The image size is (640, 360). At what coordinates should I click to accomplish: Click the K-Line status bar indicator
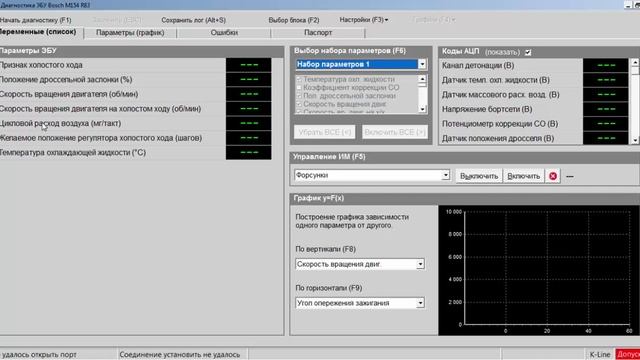point(600,354)
